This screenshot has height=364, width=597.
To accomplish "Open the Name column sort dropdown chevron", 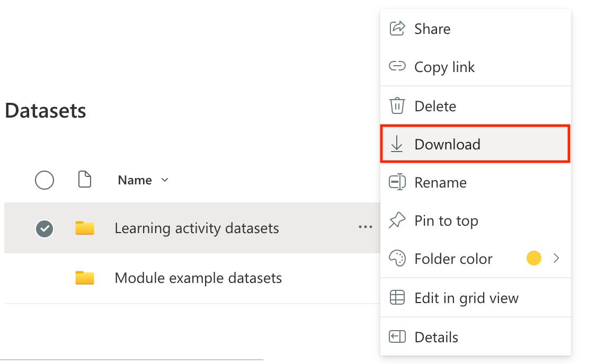I will [x=165, y=180].
